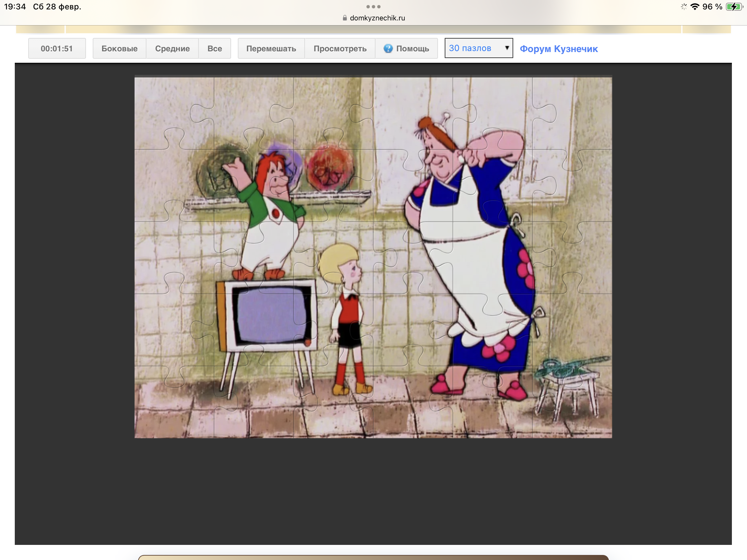Screen dimensions: 747x560
Task: Tap the Wi-Fi status icon
Action: point(695,7)
